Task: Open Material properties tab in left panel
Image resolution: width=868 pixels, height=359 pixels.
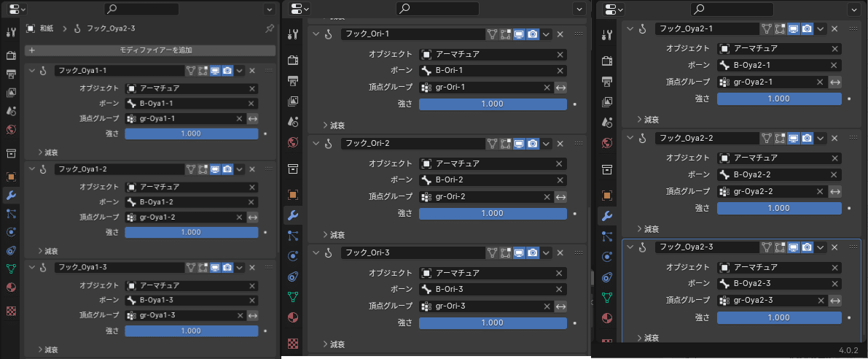Action: click(11, 287)
